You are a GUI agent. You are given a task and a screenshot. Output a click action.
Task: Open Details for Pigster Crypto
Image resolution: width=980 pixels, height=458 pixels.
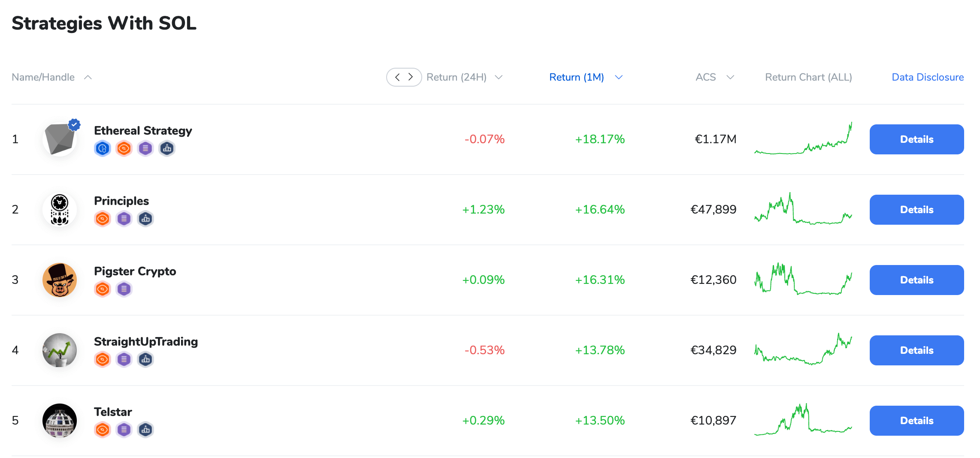[916, 280]
